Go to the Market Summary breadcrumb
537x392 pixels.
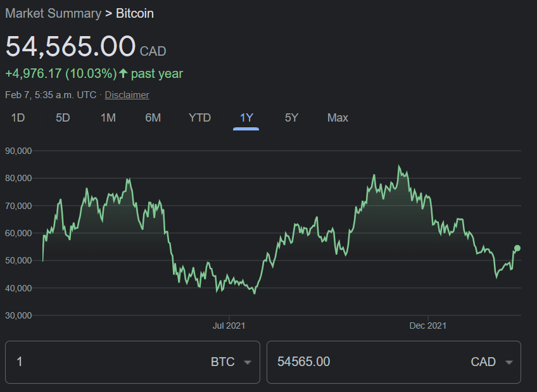point(53,13)
